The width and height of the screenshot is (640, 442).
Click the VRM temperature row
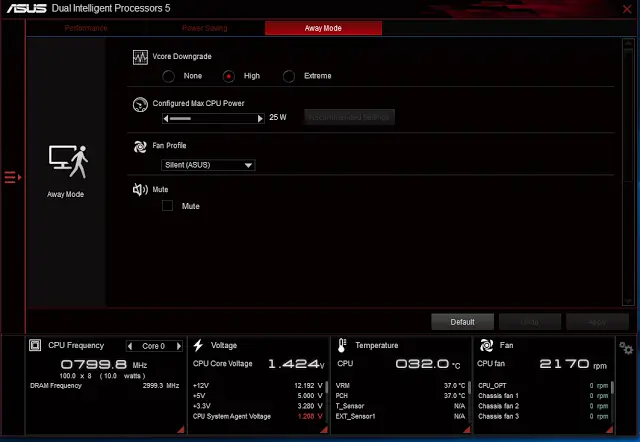click(x=400, y=386)
